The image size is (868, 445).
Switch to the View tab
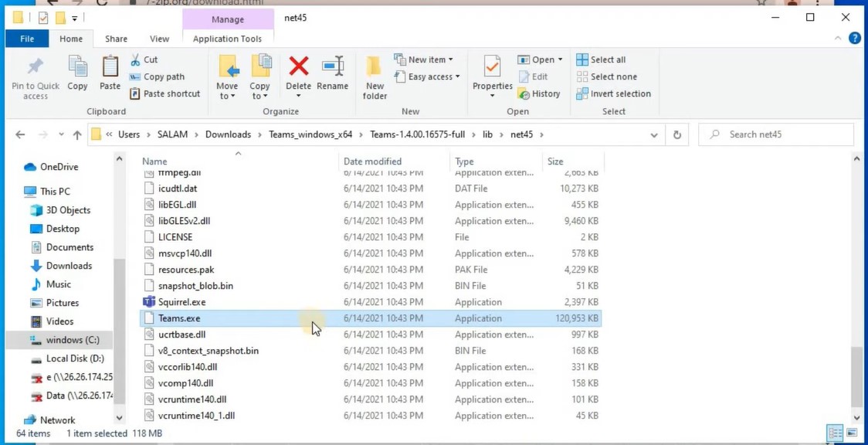159,38
